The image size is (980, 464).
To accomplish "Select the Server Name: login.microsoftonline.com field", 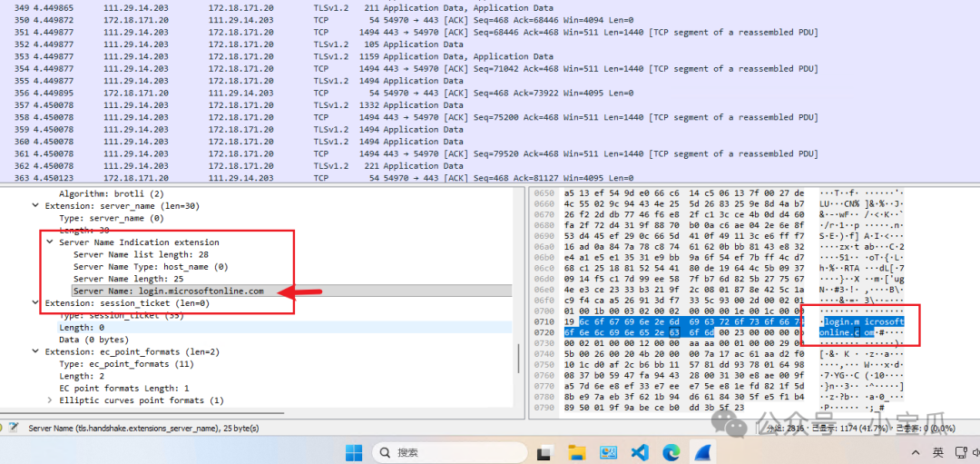I will coord(168,291).
